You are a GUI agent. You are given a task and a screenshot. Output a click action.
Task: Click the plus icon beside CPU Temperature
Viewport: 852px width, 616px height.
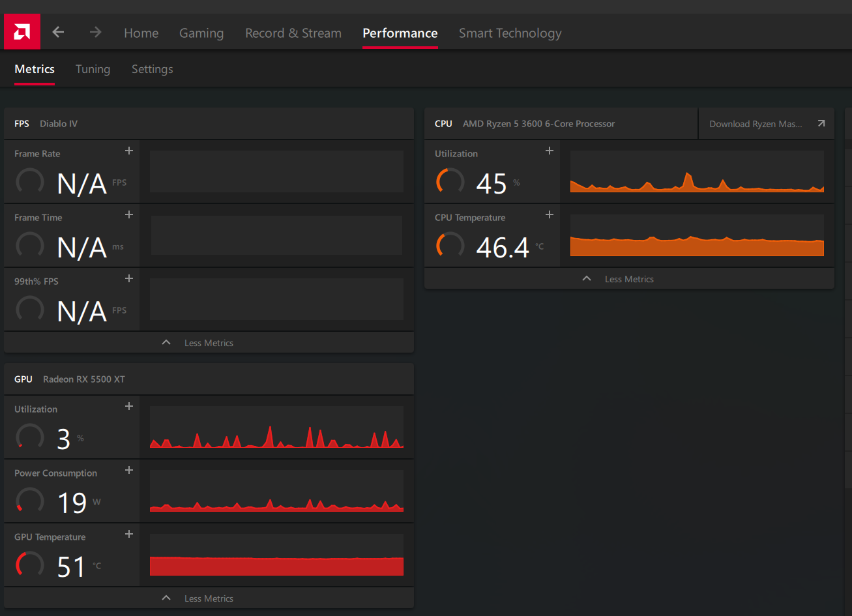click(550, 214)
